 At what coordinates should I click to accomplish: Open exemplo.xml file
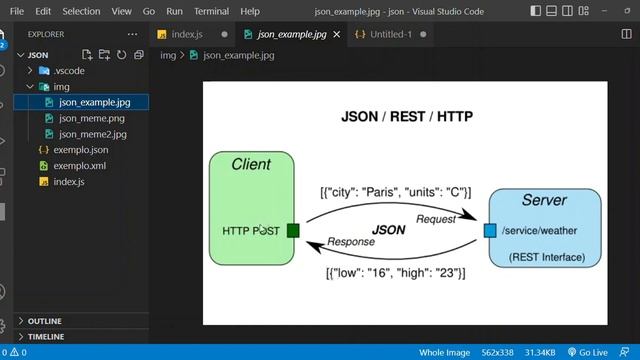pos(82,166)
